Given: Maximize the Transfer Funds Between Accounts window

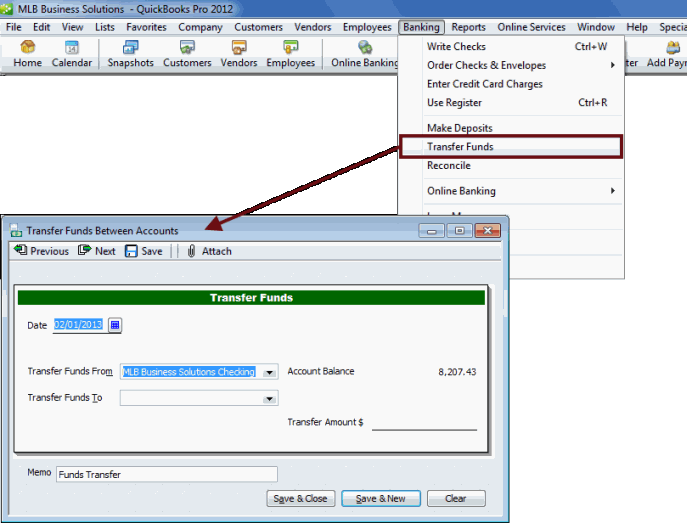Looking at the screenshot, I should pos(459,230).
